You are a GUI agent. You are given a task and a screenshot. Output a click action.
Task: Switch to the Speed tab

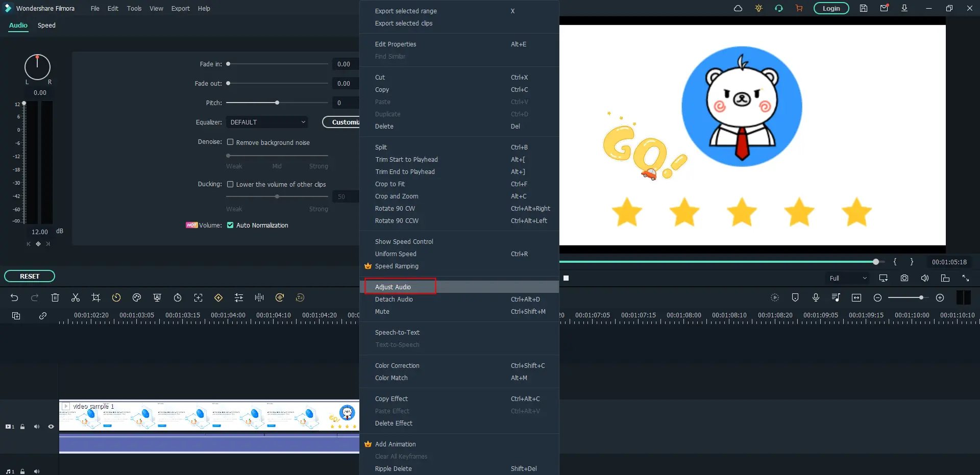[46, 26]
